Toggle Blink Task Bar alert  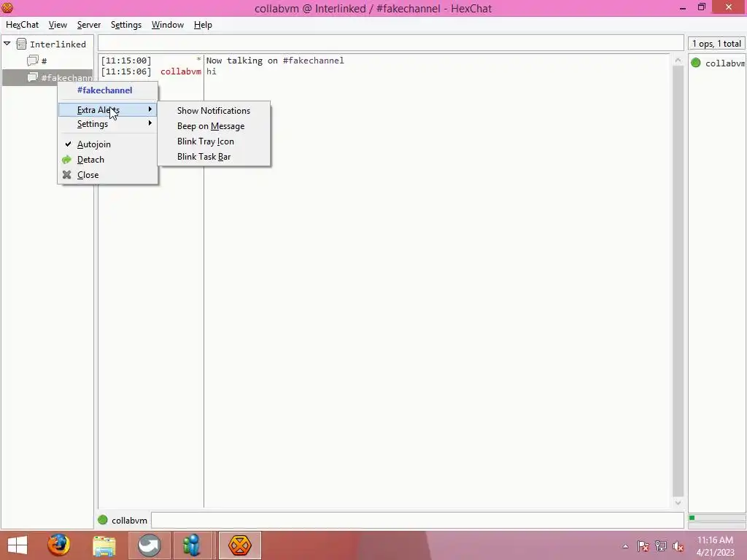214,157
